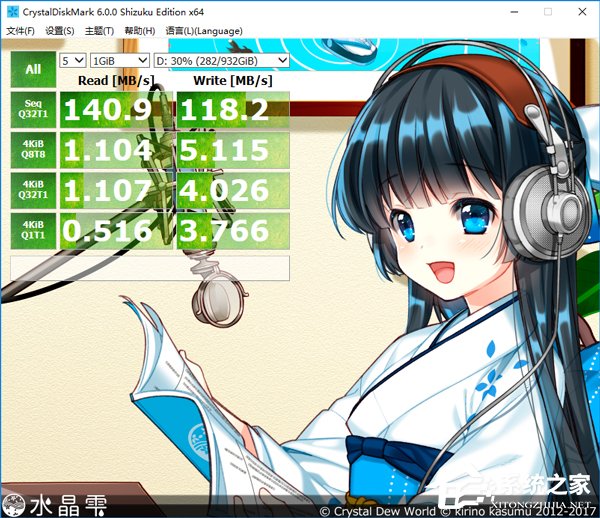Click the 4KiB Q8T8 write value 5.115

pos(233,150)
